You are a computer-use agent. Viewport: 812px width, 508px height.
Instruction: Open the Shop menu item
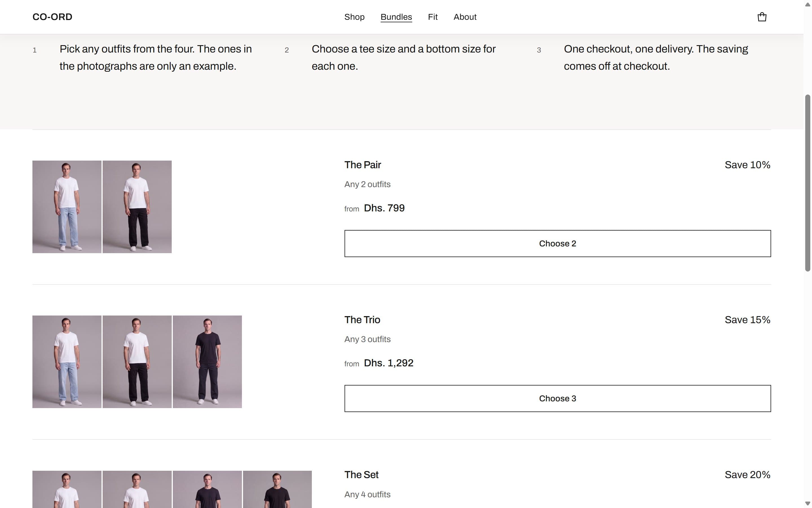(x=354, y=17)
